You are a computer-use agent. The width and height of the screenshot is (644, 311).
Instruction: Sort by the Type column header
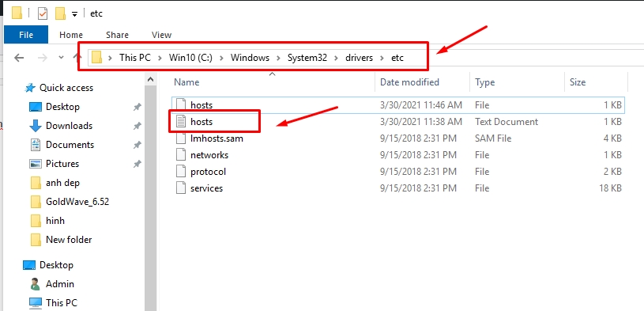[517, 82]
